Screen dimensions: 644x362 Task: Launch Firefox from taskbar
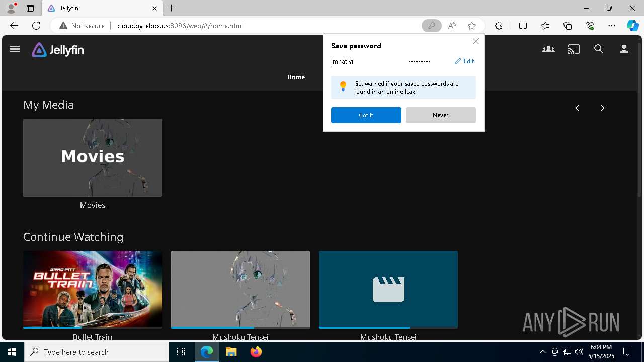256,352
